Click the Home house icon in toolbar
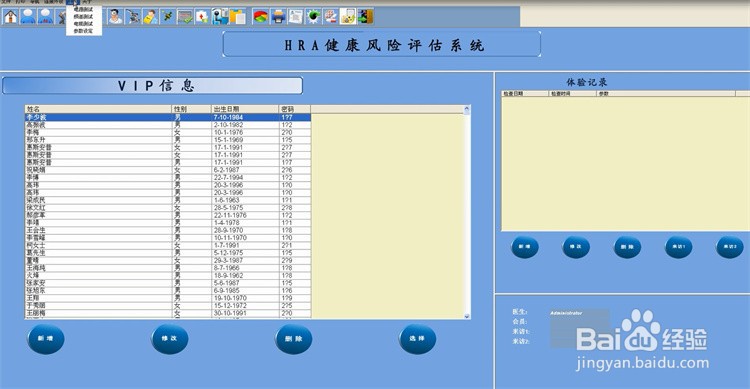The width and height of the screenshot is (750, 389). click(x=11, y=17)
